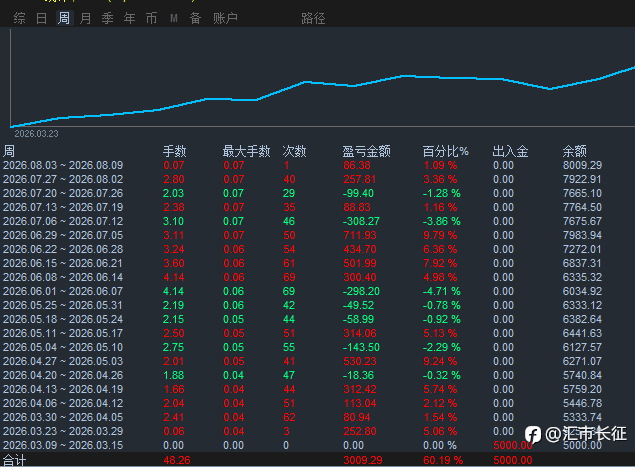Open the 年 yearly tab
Image resolution: width=635 pixels, height=467 pixels.
click(x=130, y=18)
